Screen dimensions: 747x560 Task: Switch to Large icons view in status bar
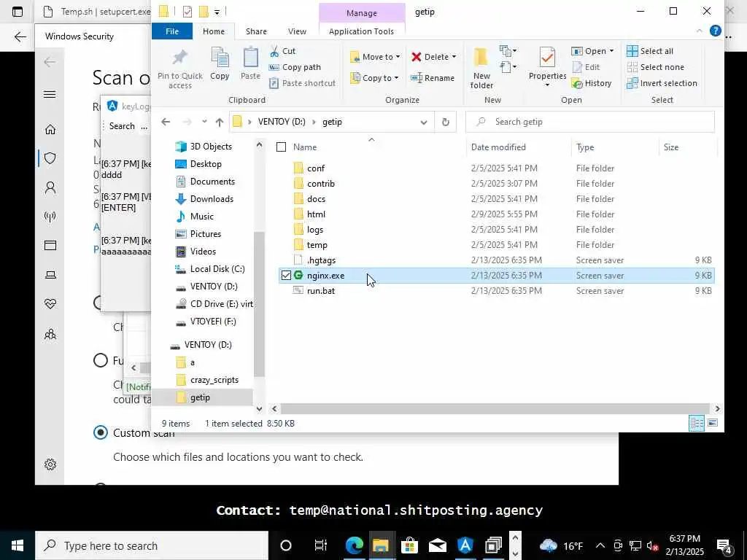pos(713,424)
